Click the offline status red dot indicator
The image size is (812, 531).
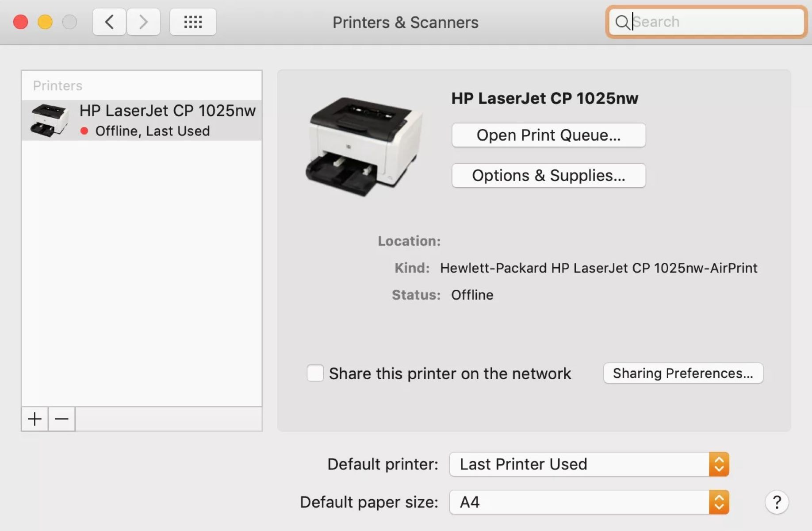(84, 131)
